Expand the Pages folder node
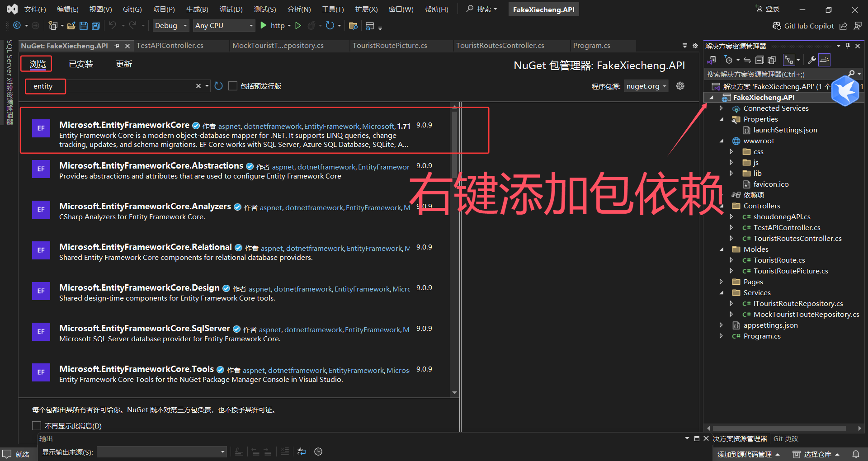The image size is (868, 461). [722, 282]
